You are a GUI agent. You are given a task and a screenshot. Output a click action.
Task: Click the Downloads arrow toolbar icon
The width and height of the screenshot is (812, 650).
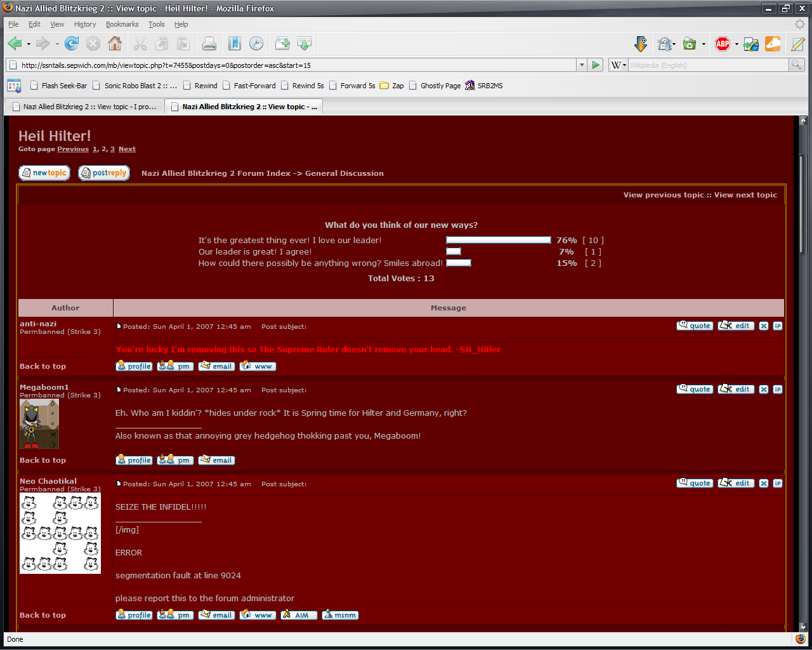click(x=641, y=44)
